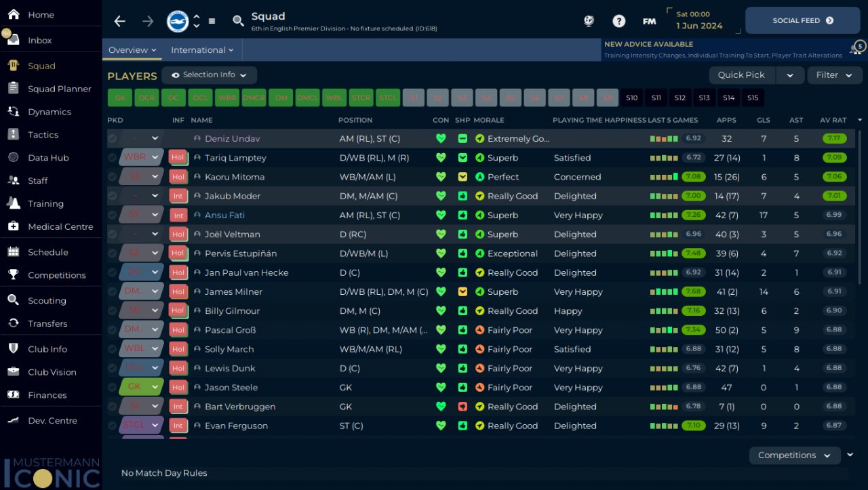Open the Overview tab menu

pyautogui.click(x=132, y=50)
